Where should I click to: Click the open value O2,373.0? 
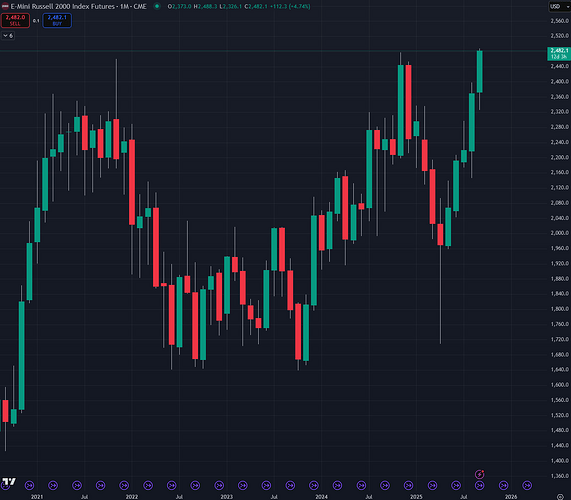pos(179,6)
